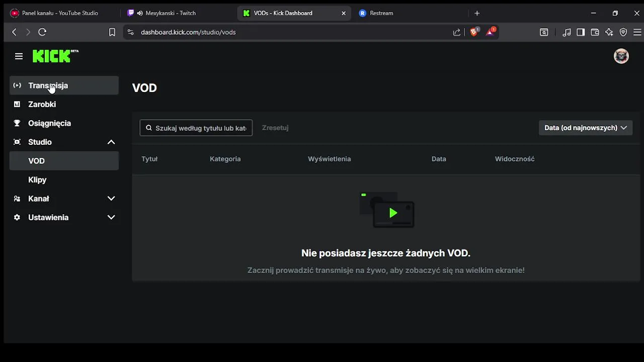Click the Tytuł column header
Viewport: 644px width, 362px height.
click(x=149, y=159)
